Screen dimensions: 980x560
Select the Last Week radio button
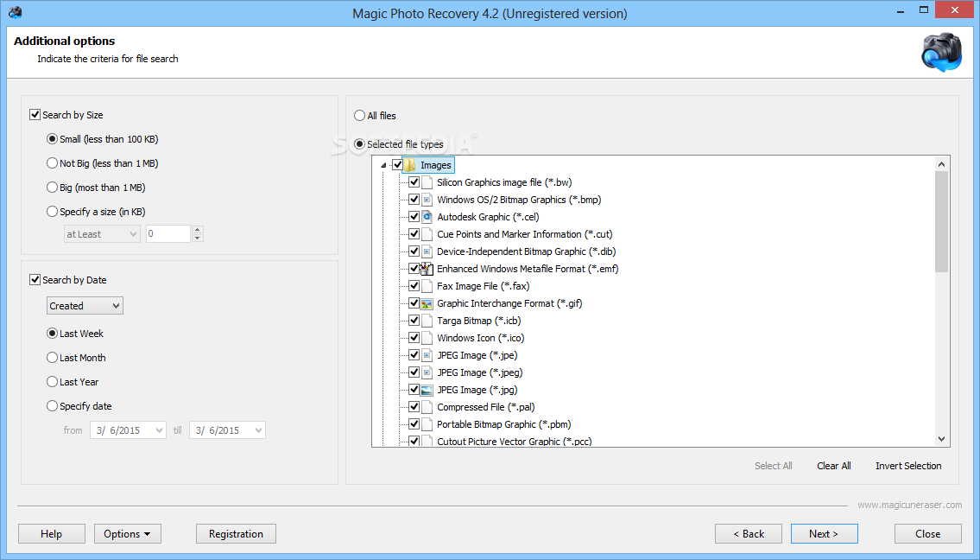click(53, 334)
